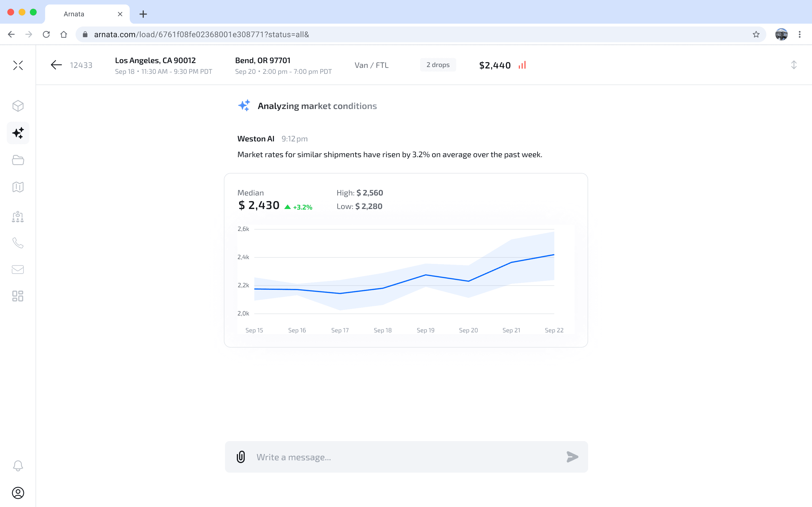Open the user profile icon in sidebar
The width and height of the screenshot is (812, 507).
(18, 493)
